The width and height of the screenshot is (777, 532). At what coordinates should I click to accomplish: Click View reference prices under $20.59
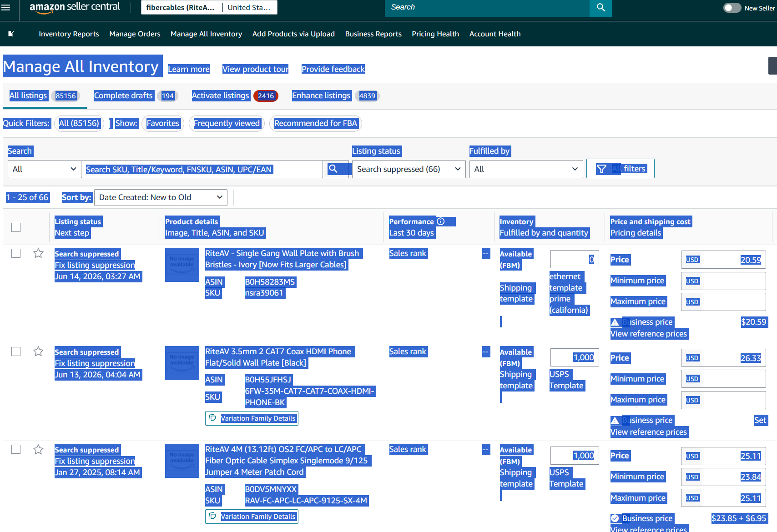point(649,334)
